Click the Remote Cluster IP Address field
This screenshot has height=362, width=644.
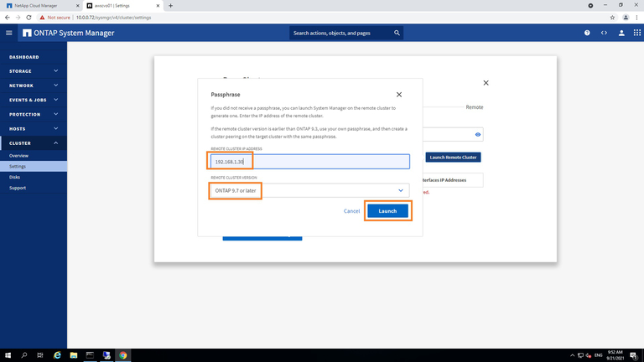pyautogui.click(x=309, y=161)
